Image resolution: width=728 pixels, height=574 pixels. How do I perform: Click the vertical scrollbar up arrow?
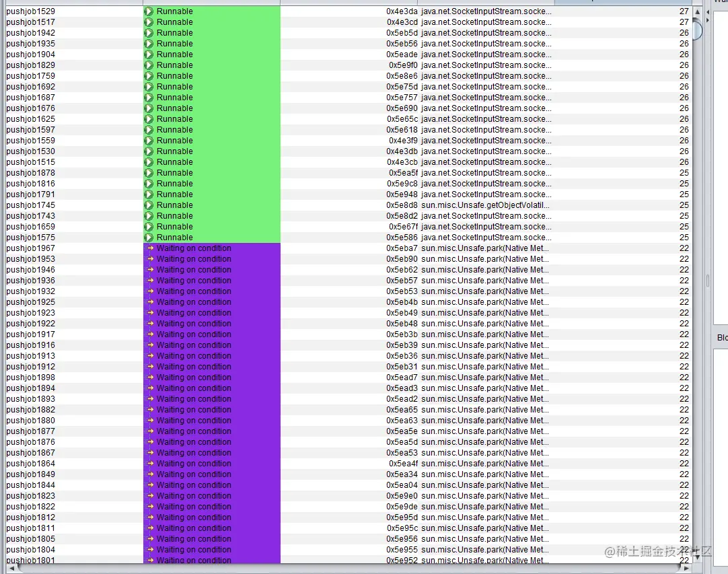point(697,11)
